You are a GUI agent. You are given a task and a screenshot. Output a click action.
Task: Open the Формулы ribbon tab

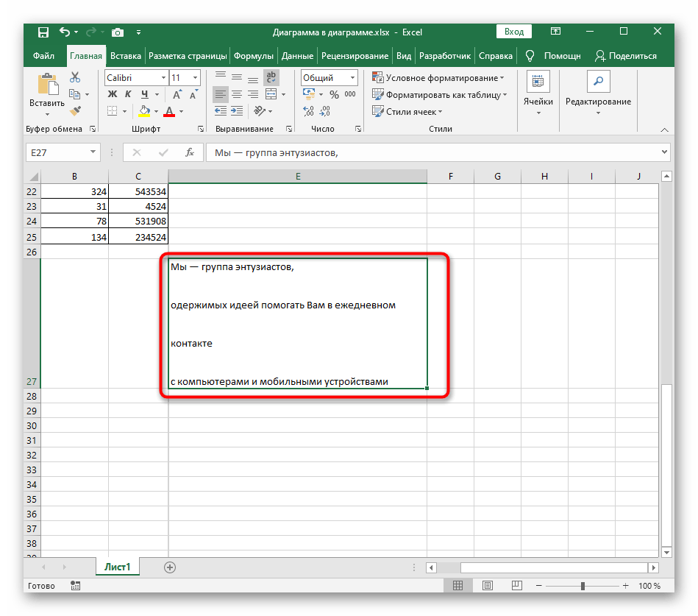coord(254,56)
